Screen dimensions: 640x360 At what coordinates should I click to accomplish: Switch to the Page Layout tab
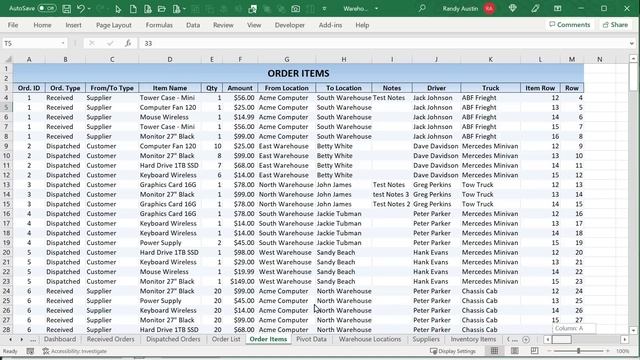coord(113,25)
